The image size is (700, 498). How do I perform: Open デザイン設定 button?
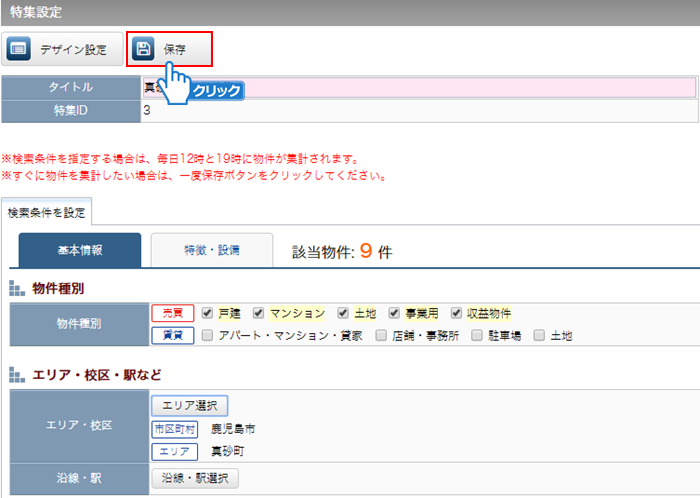click(x=63, y=49)
